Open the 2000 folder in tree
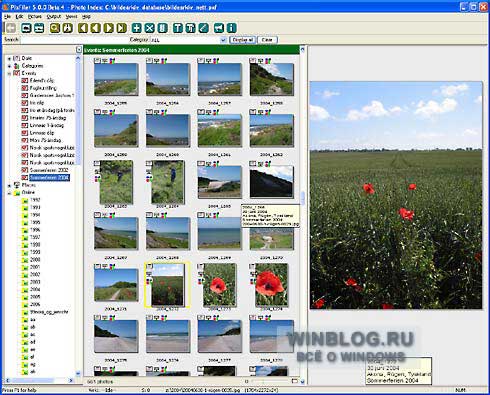Screen dimensions: 490x395 [35, 260]
